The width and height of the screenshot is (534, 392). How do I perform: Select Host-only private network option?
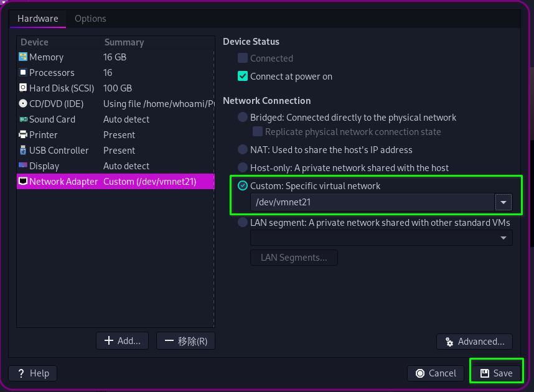(243, 168)
